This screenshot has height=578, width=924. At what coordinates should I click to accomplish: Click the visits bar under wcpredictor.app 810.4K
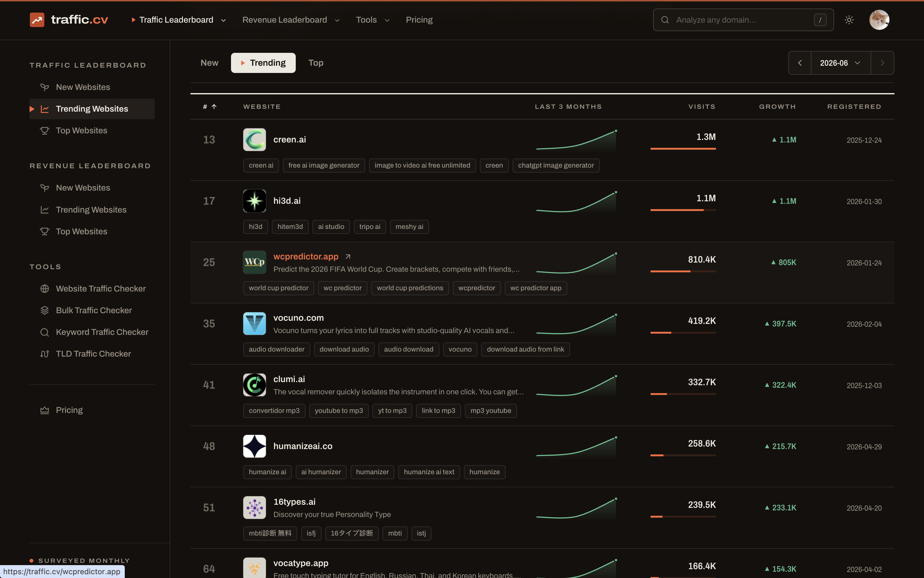click(683, 271)
